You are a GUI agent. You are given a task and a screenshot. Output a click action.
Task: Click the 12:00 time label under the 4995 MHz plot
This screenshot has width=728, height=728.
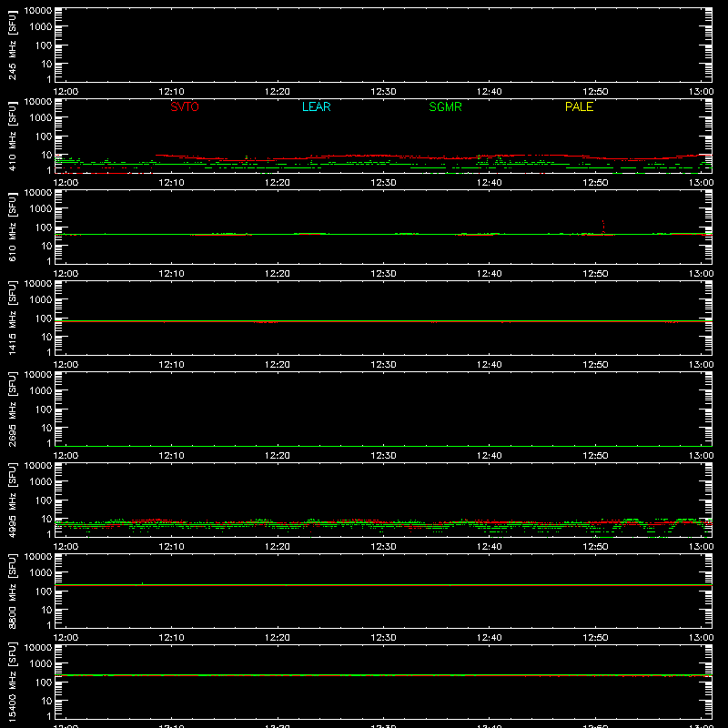[66, 547]
